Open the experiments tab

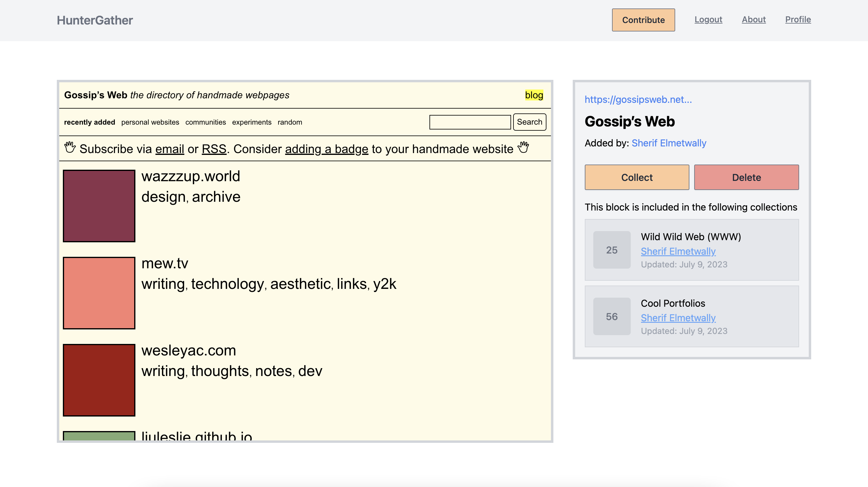click(252, 122)
